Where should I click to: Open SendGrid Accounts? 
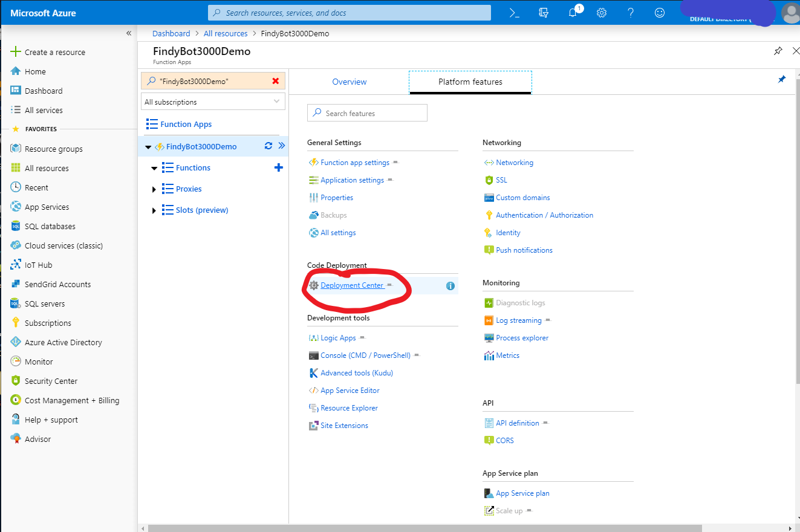[57, 284]
